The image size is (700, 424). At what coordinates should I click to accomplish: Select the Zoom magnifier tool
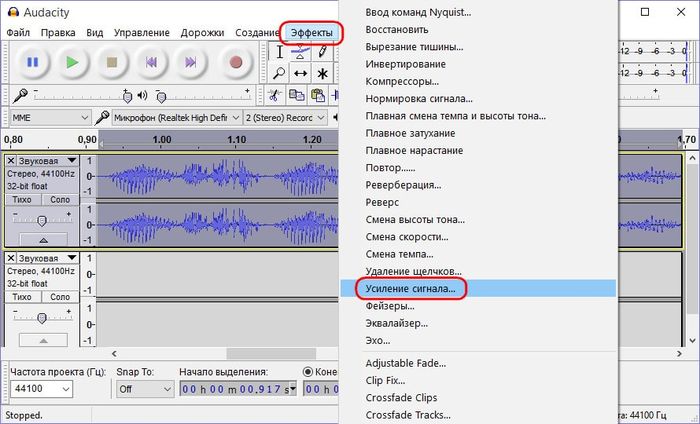279,73
